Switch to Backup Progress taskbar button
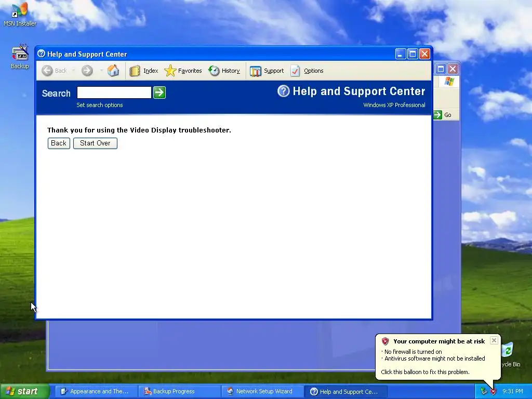 point(179,391)
